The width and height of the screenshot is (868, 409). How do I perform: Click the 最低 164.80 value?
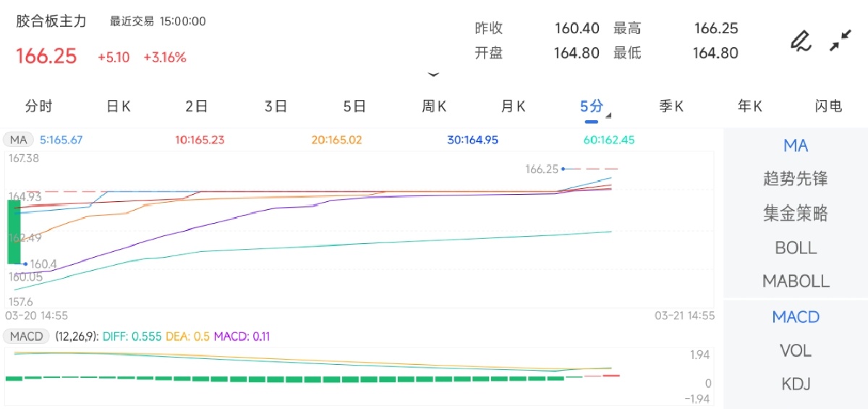pos(715,53)
